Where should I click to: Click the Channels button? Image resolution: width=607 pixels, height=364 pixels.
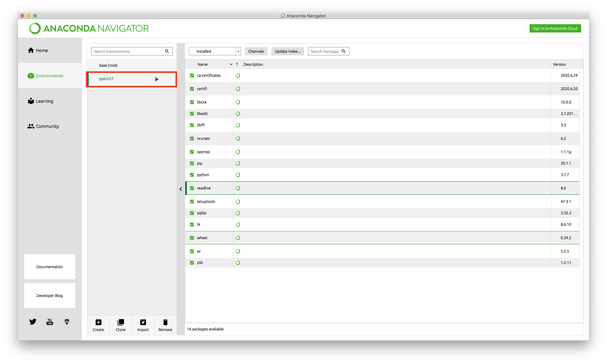click(256, 51)
